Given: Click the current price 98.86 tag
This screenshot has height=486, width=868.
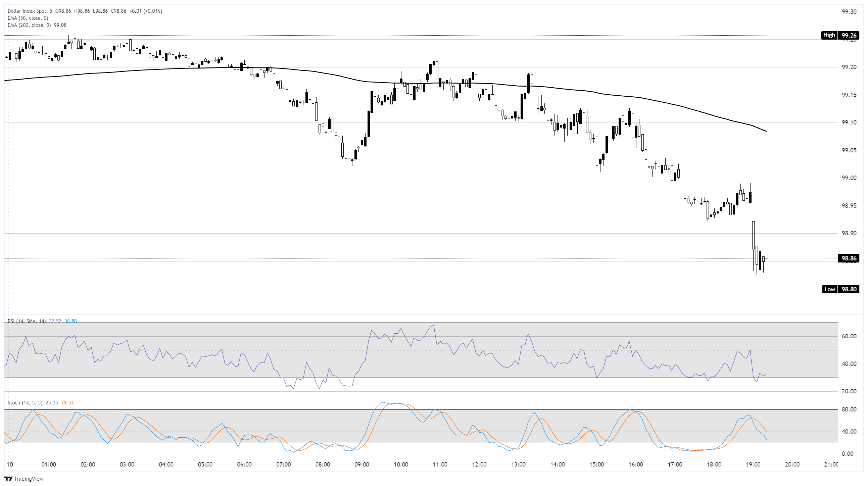Looking at the screenshot, I should (x=849, y=258).
